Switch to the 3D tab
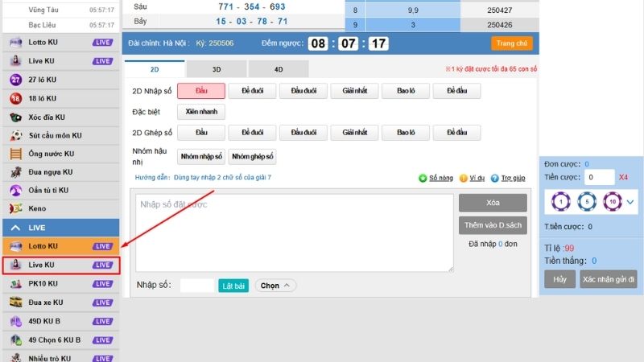This screenshot has width=644, height=362. point(217,70)
